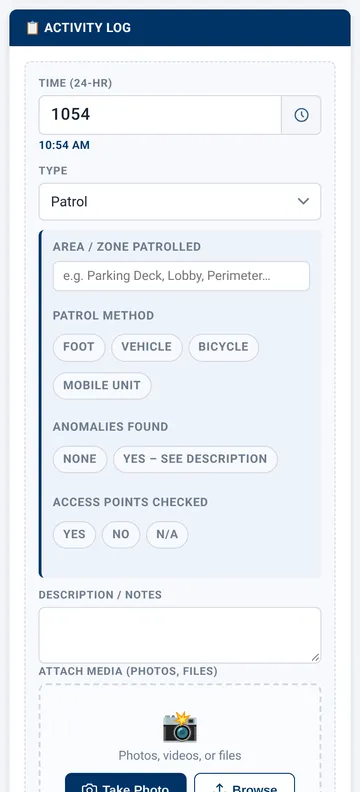Choose Mobile Unit patrol method
The image size is (360, 792).
(x=102, y=385)
